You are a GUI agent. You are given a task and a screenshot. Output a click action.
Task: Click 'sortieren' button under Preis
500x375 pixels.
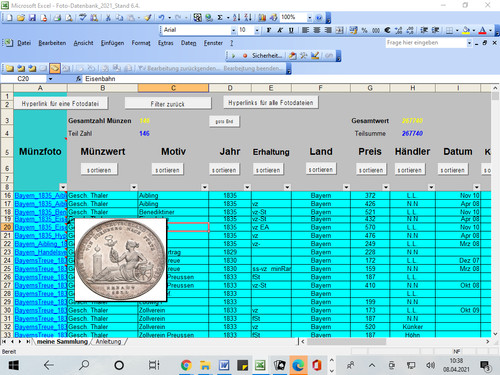[x=371, y=170]
